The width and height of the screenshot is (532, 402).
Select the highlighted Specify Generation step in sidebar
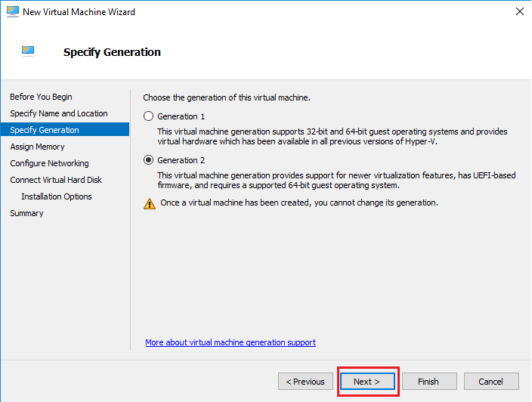pyautogui.click(x=45, y=130)
